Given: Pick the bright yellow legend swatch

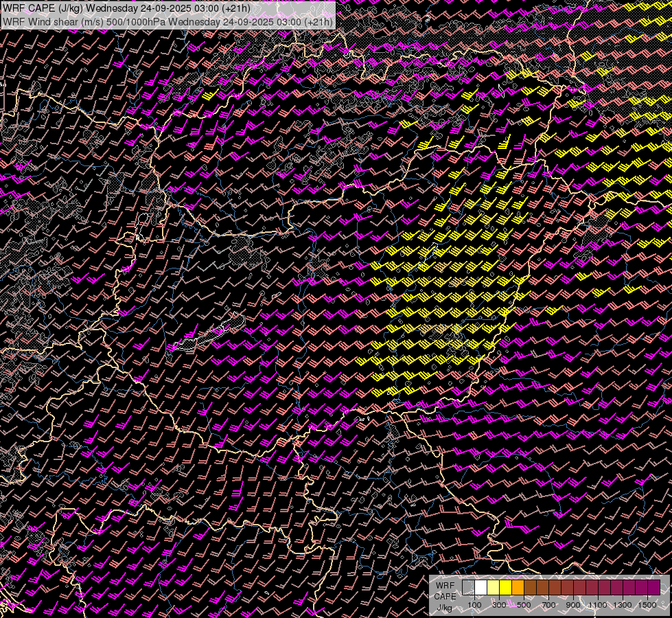Looking at the screenshot, I should click(x=505, y=588).
